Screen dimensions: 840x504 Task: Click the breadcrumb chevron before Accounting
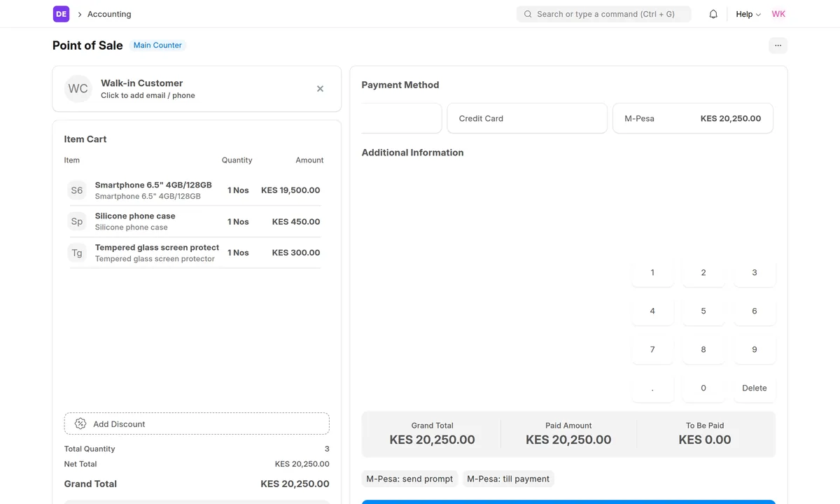(x=80, y=14)
